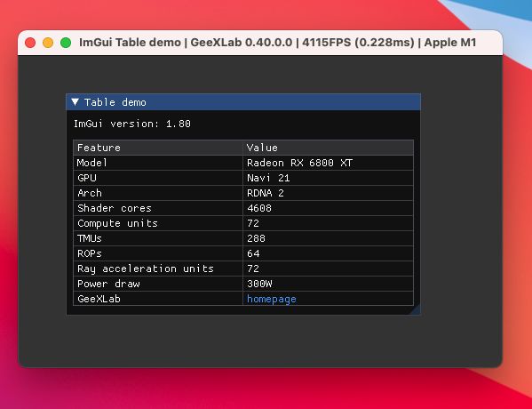
Task: Click the Navi 21 value
Action: [268, 178]
